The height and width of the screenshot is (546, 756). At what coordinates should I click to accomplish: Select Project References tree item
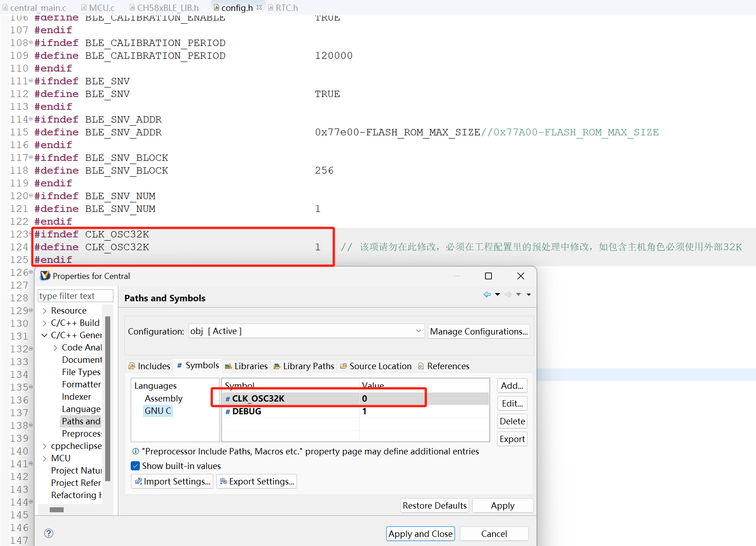point(76,483)
